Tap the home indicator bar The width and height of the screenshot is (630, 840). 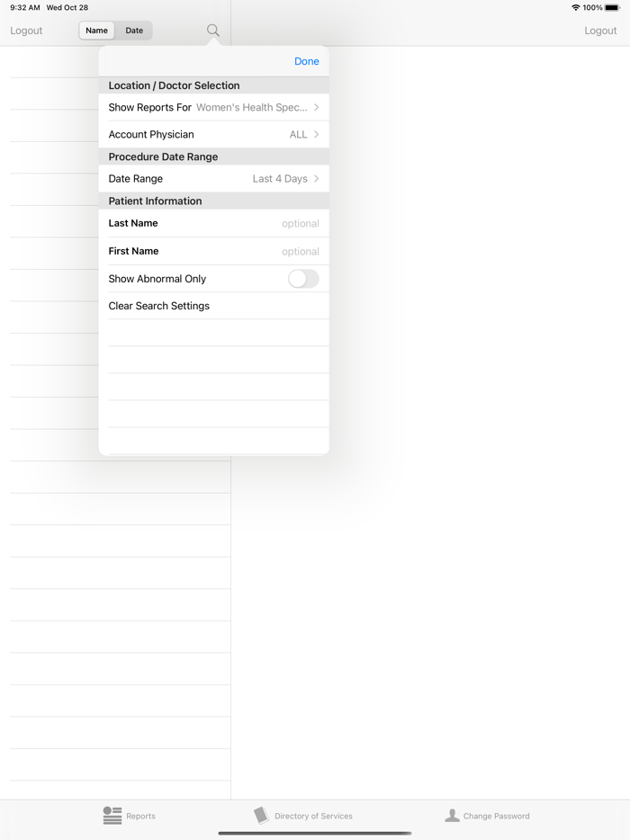pos(315,833)
